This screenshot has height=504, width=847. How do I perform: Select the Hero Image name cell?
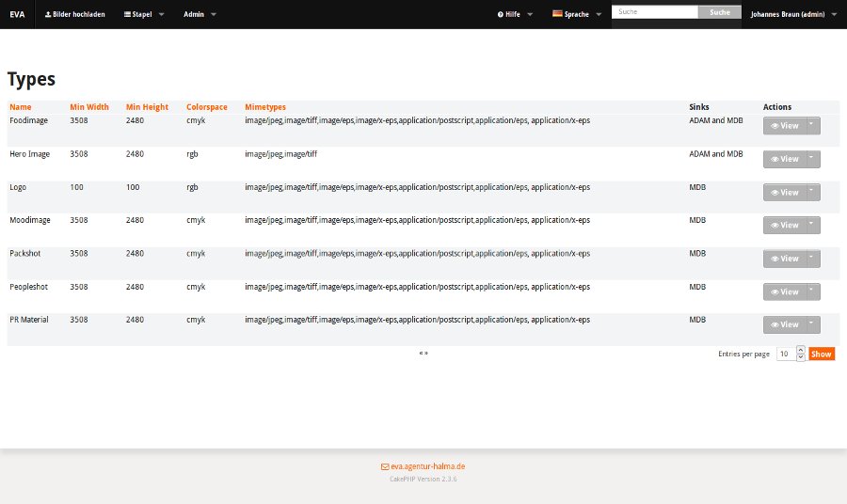tap(30, 154)
